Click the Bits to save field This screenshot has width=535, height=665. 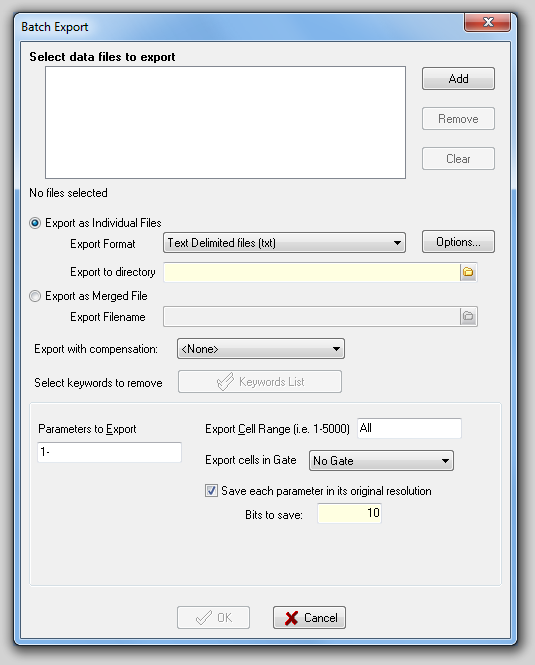point(350,513)
